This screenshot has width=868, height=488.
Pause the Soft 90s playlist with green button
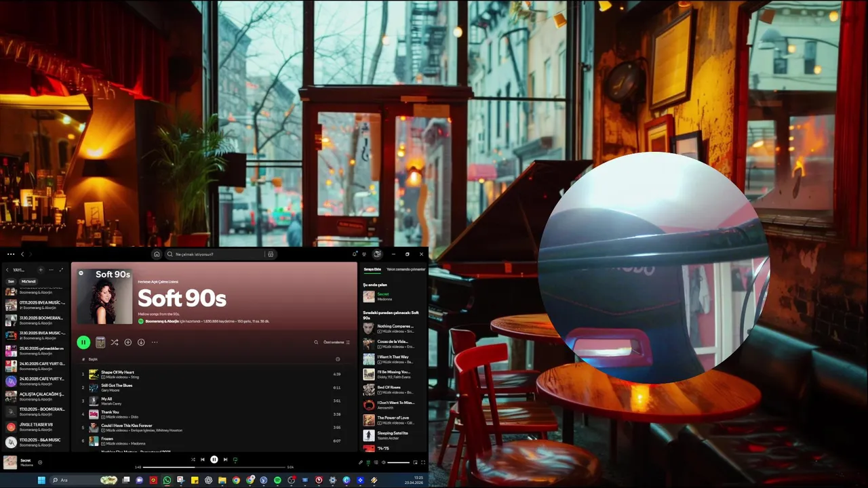pyautogui.click(x=83, y=342)
